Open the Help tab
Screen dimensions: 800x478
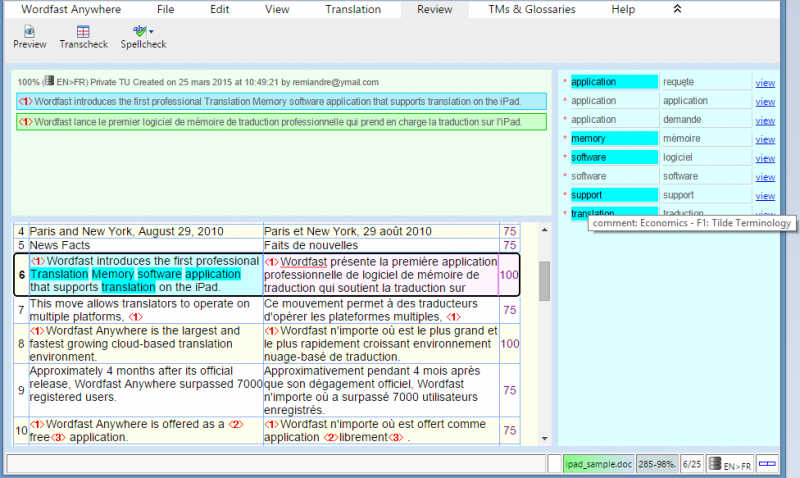coord(623,9)
